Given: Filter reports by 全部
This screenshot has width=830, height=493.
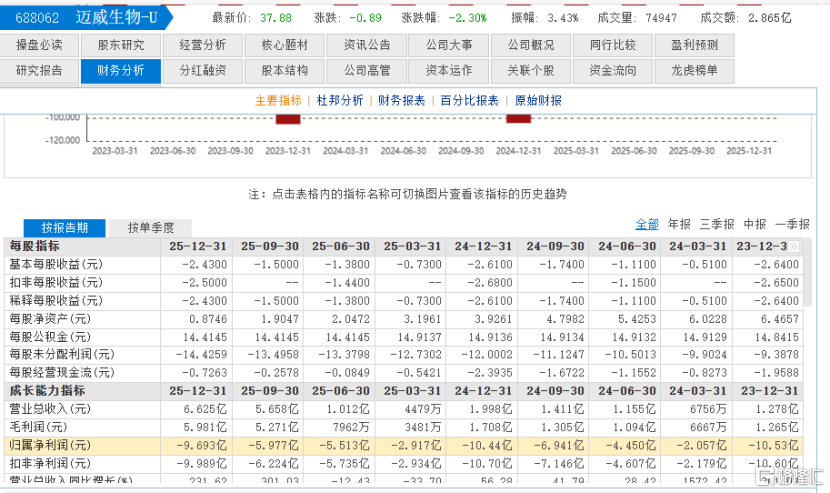Looking at the screenshot, I should [647, 225].
